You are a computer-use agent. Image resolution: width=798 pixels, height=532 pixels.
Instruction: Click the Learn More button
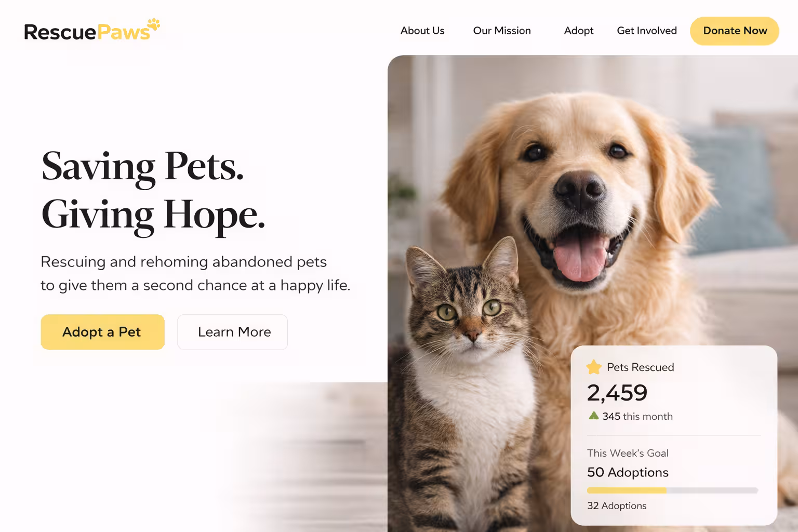233,332
